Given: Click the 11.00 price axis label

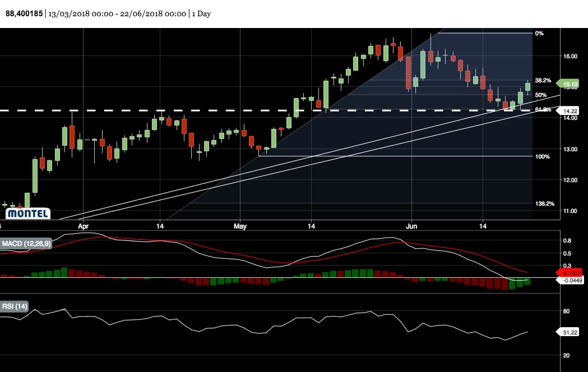Looking at the screenshot, I should [570, 211].
